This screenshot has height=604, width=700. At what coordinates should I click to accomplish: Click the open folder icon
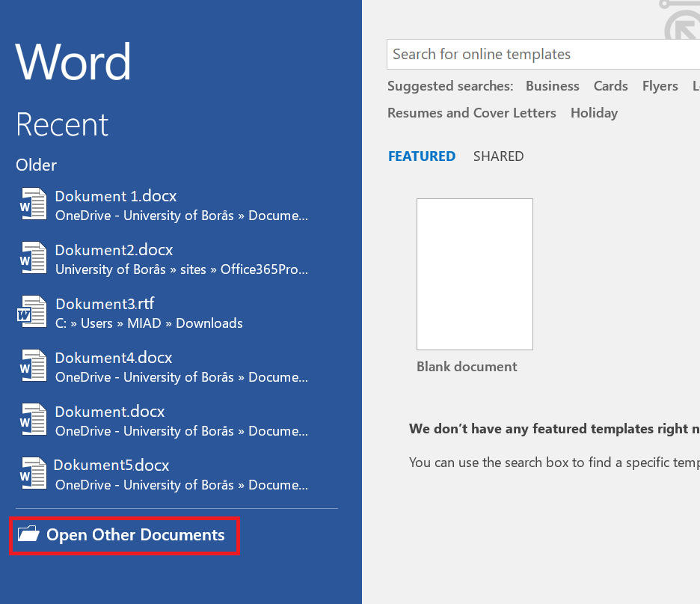28,534
